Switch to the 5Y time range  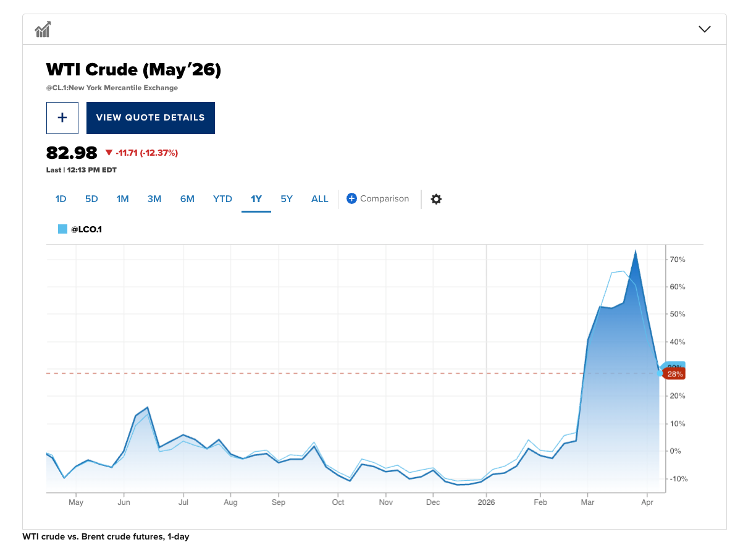pos(287,199)
